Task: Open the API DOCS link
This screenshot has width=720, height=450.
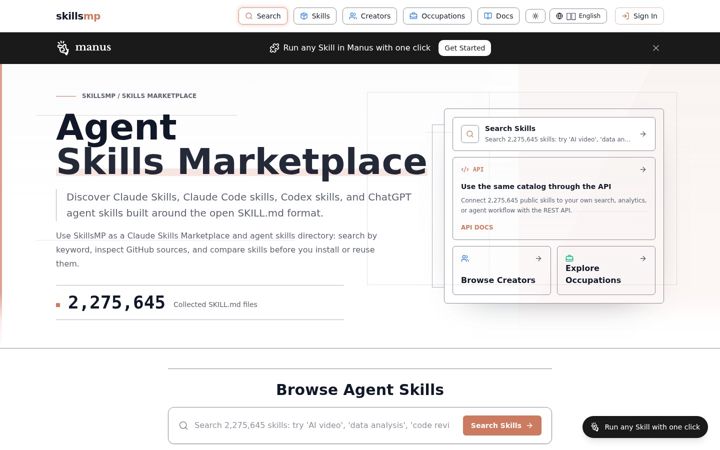Action: [x=477, y=227]
